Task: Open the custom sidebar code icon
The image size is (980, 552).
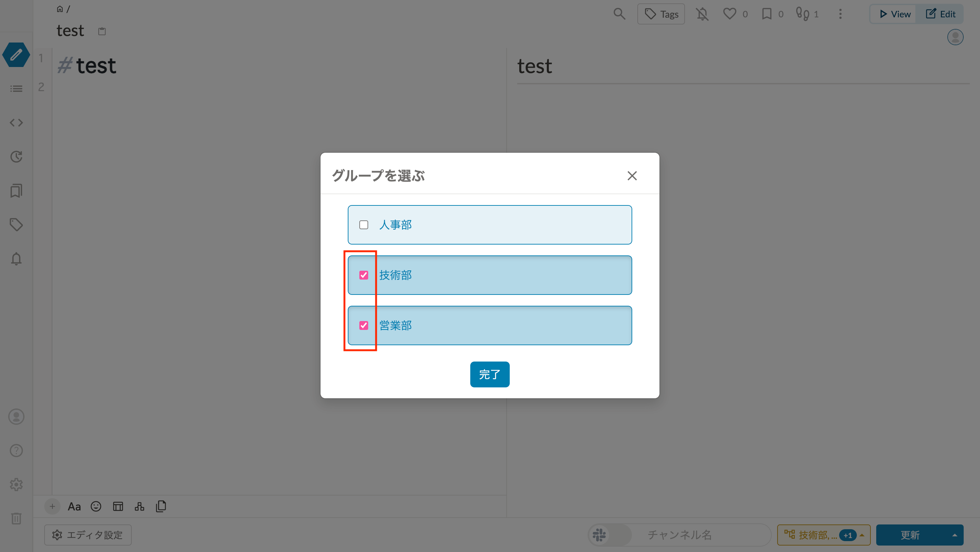Action: [x=16, y=122]
